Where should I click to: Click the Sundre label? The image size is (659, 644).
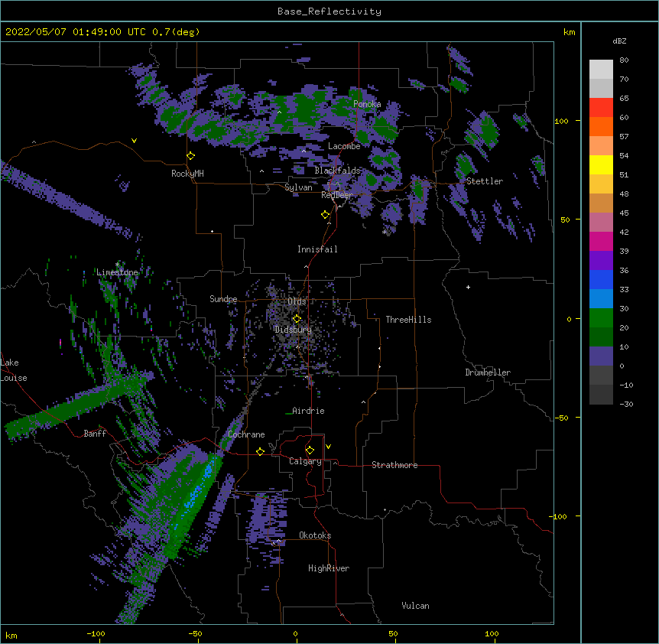pos(223,299)
